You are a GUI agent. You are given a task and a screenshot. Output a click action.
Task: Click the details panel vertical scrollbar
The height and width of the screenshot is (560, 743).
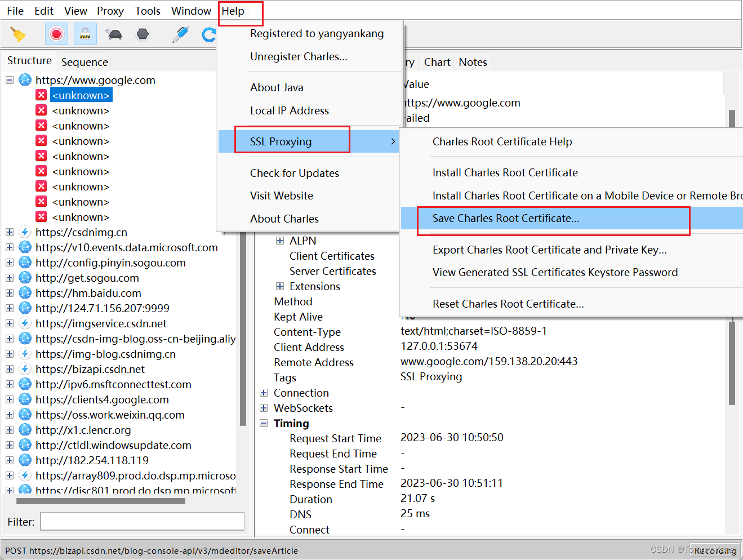732,363
